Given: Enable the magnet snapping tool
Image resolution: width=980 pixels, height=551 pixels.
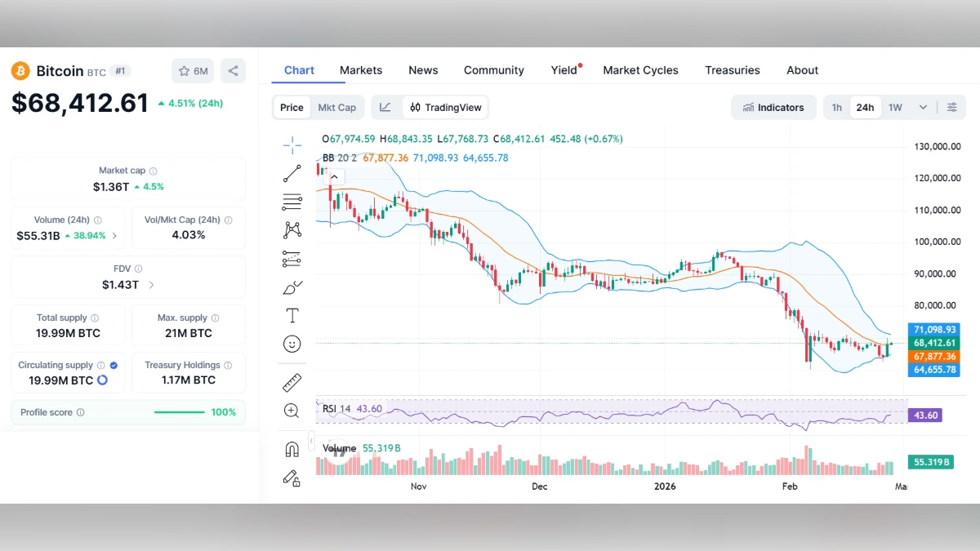Looking at the screenshot, I should pos(292,449).
